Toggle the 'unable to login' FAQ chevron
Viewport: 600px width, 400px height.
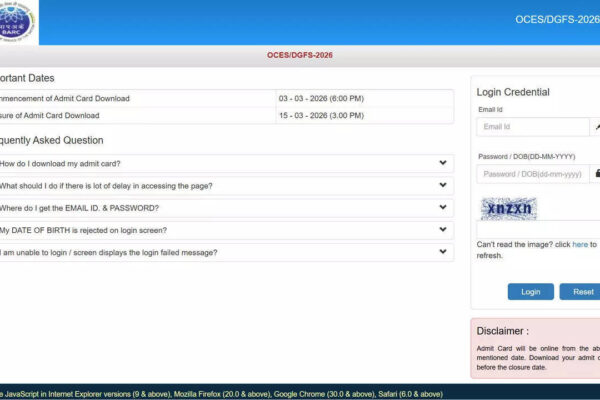point(443,252)
